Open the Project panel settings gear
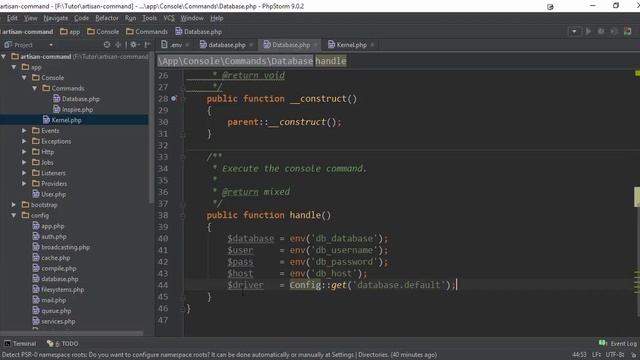The width and height of the screenshot is (640, 360). coord(134,44)
